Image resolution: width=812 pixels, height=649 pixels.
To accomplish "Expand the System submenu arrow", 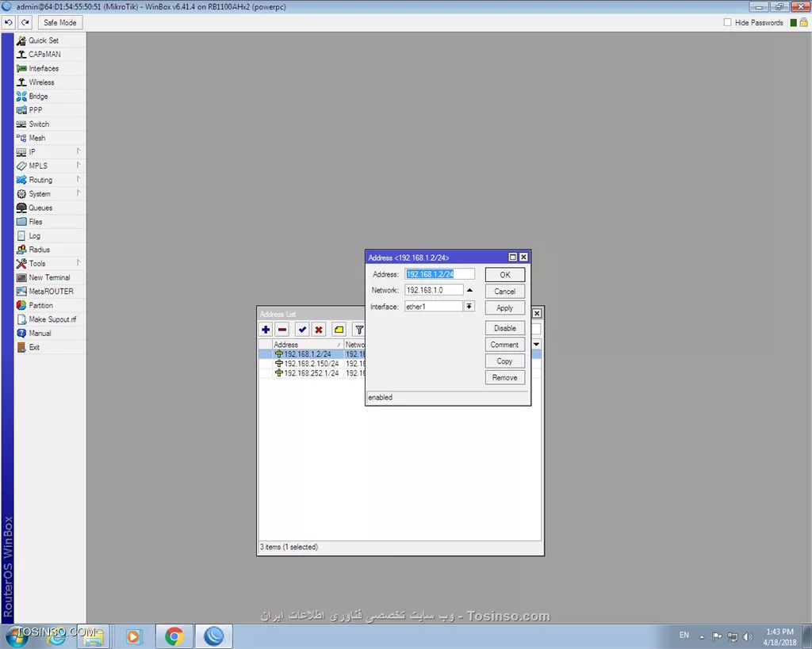I will point(79,193).
